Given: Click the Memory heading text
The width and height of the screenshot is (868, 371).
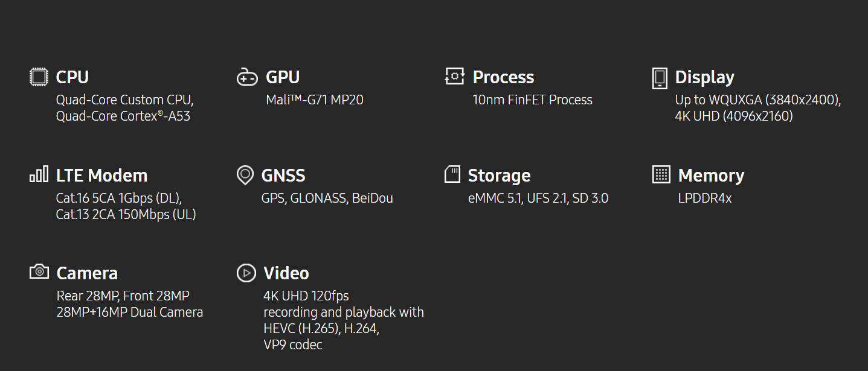Looking at the screenshot, I should 711,176.
